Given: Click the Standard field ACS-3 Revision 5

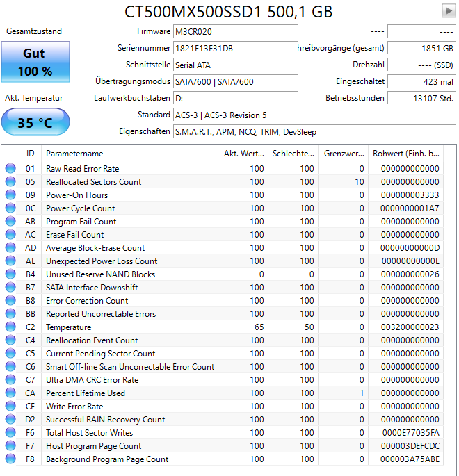Looking at the screenshot, I should (x=314, y=115).
